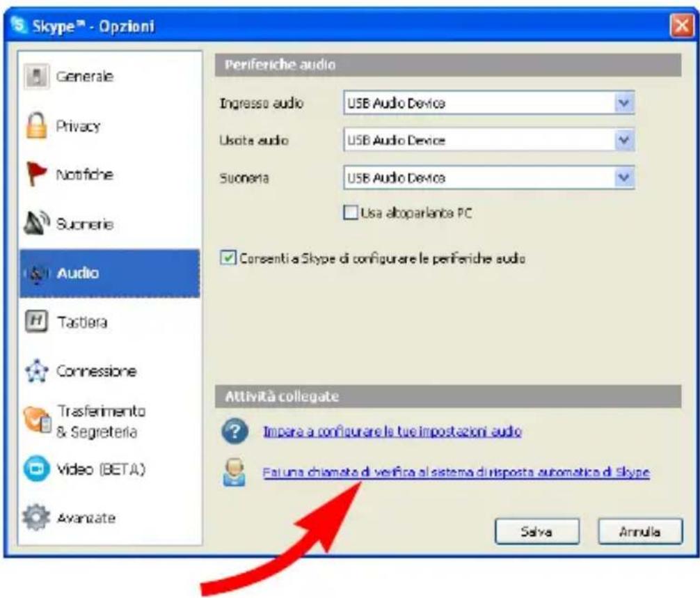
Task: Click the Annulla button
Action: click(x=640, y=531)
